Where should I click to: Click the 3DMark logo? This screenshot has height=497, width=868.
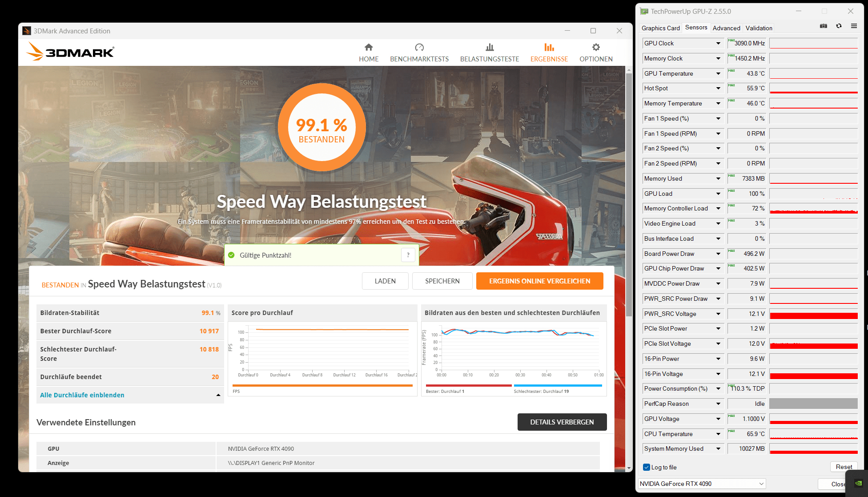click(x=70, y=52)
